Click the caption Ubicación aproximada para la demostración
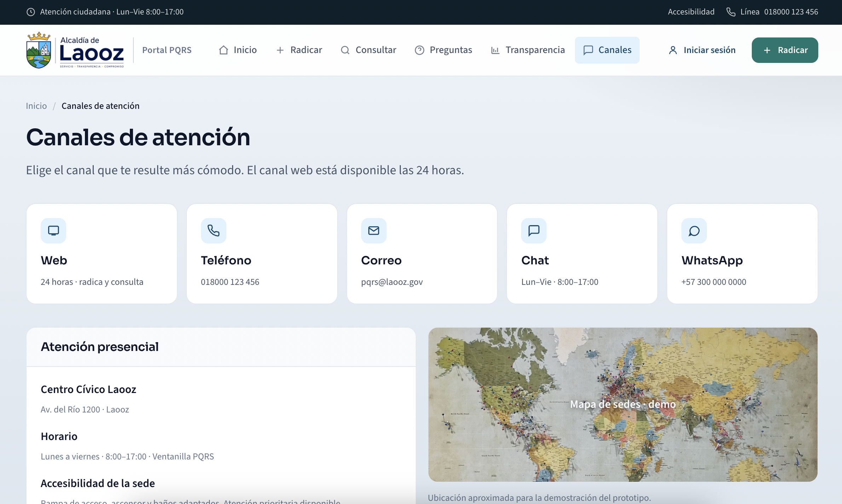This screenshot has width=842, height=504. point(539,498)
